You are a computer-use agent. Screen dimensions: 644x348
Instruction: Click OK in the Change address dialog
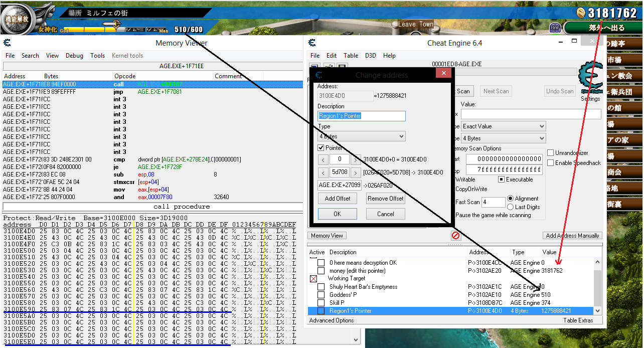coord(338,214)
